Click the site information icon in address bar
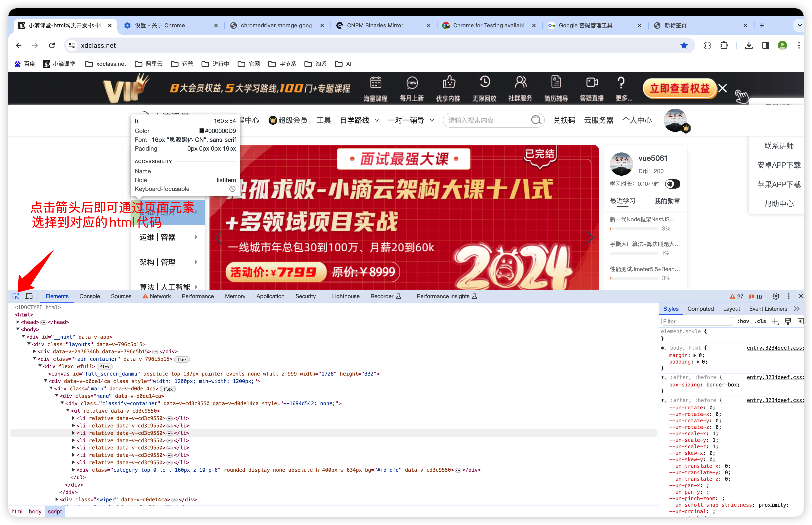Viewport: 812px width, 525px height. pyautogui.click(x=72, y=45)
